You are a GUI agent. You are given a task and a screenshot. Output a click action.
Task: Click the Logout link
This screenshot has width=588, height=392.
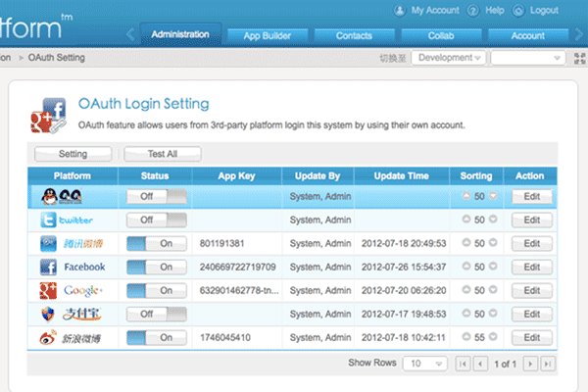[x=544, y=11]
